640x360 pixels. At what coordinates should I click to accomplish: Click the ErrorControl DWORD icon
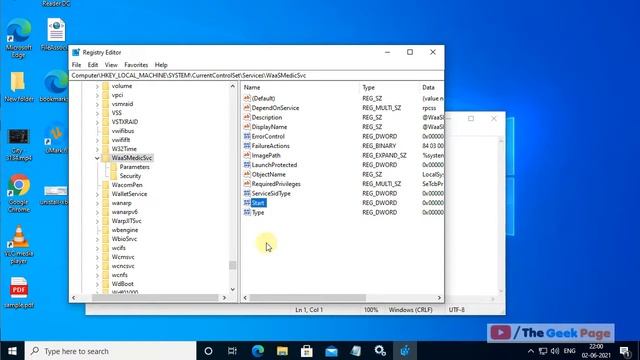pyautogui.click(x=247, y=136)
